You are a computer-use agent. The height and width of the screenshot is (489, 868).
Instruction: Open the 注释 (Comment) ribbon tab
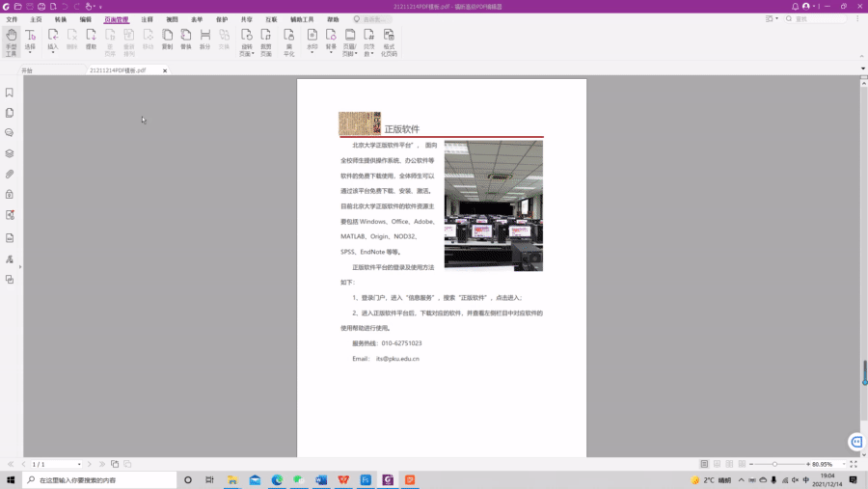pos(147,19)
